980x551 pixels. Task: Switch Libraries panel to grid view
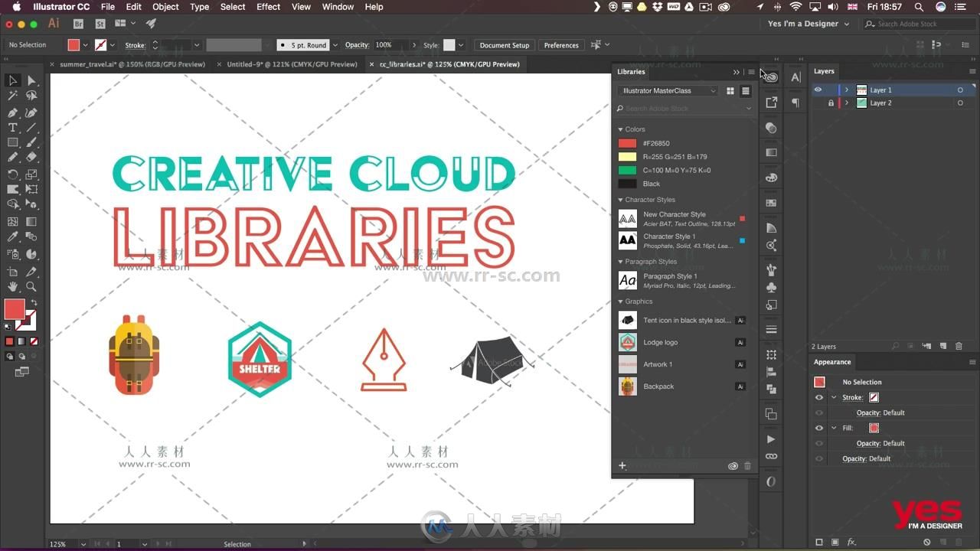coord(730,91)
